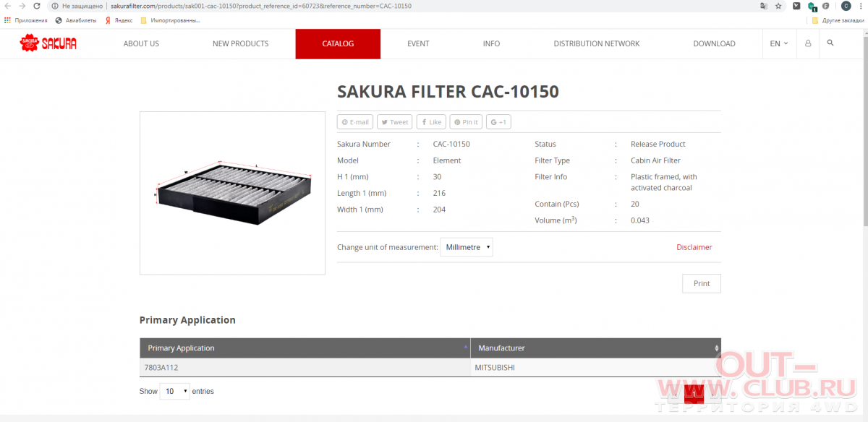Go forward in browser history
The height and width of the screenshot is (422, 868).
tap(22, 6)
